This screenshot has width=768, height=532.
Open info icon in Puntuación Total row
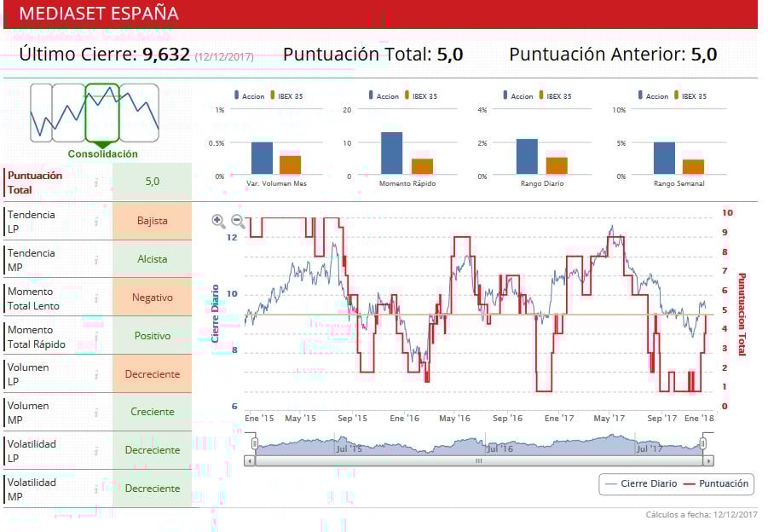(96, 182)
